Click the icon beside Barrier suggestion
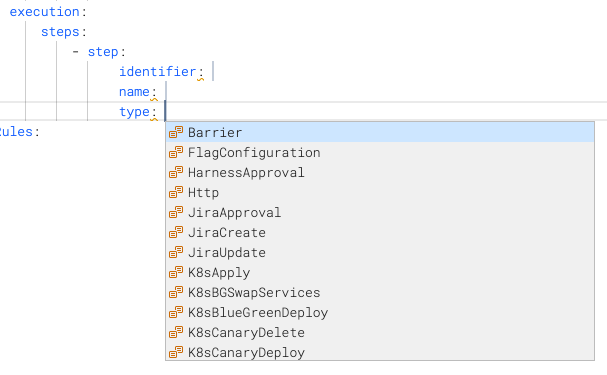 coord(176,132)
